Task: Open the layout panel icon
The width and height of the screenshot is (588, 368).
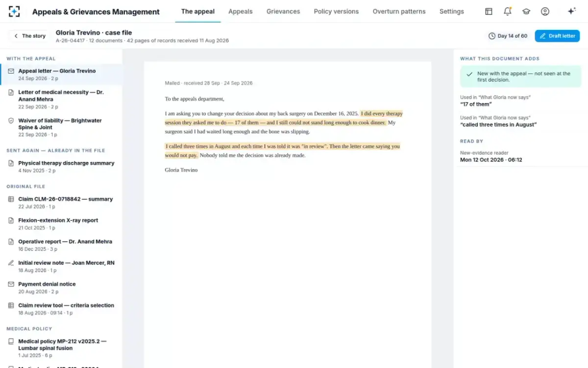Action: point(489,11)
